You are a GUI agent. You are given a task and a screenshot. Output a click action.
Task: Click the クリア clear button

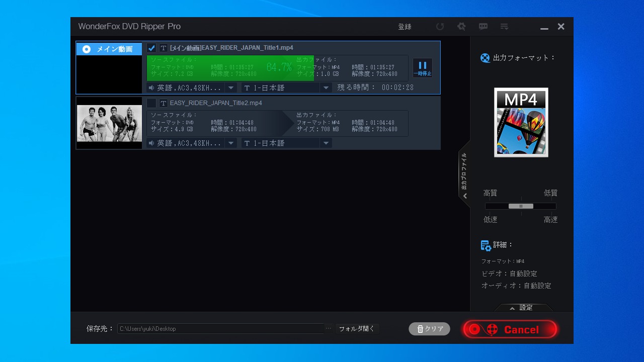[x=429, y=329]
